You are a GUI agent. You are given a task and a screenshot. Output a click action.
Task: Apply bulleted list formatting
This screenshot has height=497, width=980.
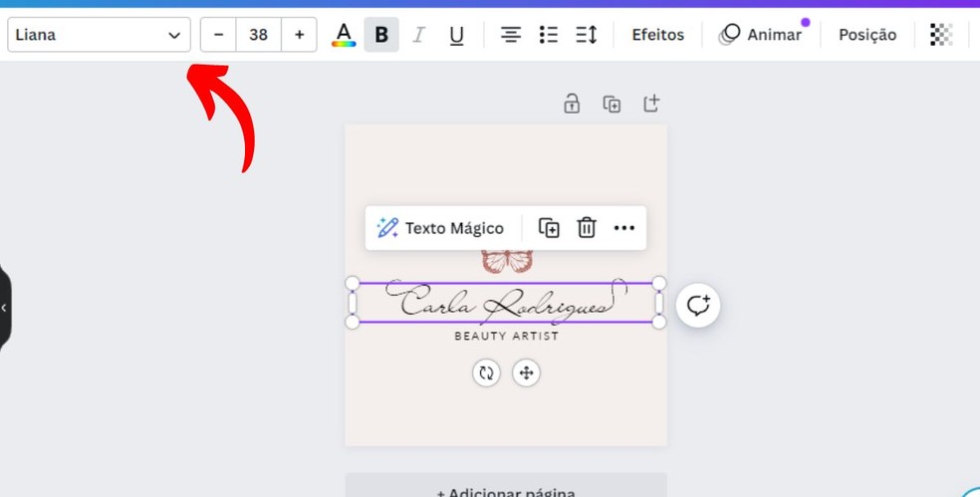[548, 35]
